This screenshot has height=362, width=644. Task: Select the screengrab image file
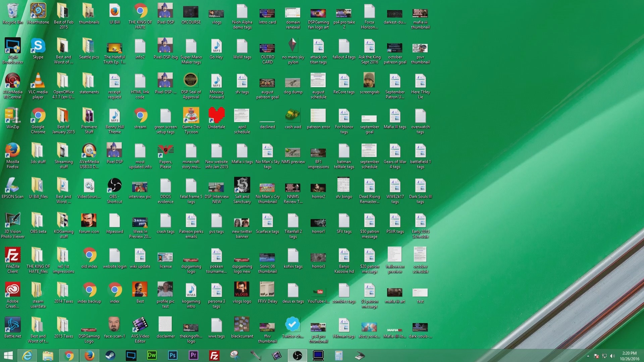(x=369, y=83)
